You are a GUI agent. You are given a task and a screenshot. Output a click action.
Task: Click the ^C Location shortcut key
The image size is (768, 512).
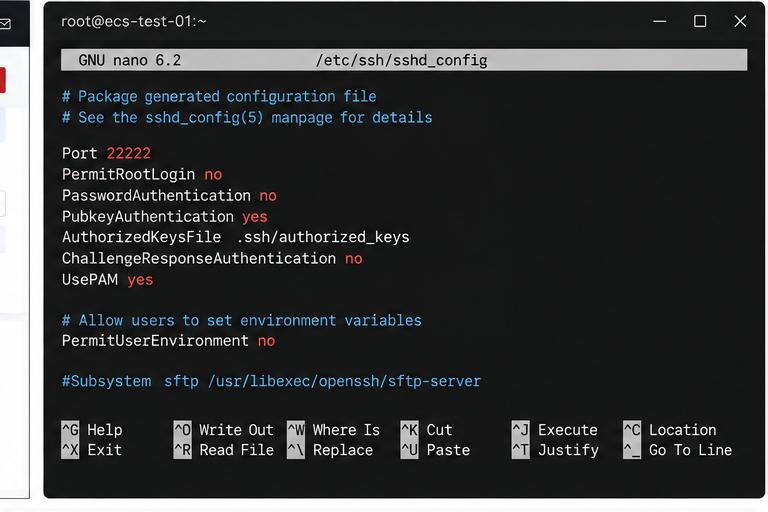pyautogui.click(x=670, y=430)
